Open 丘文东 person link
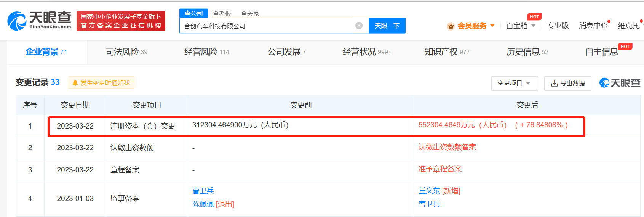This screenshot has width=644, height=217. coord(430,191)
